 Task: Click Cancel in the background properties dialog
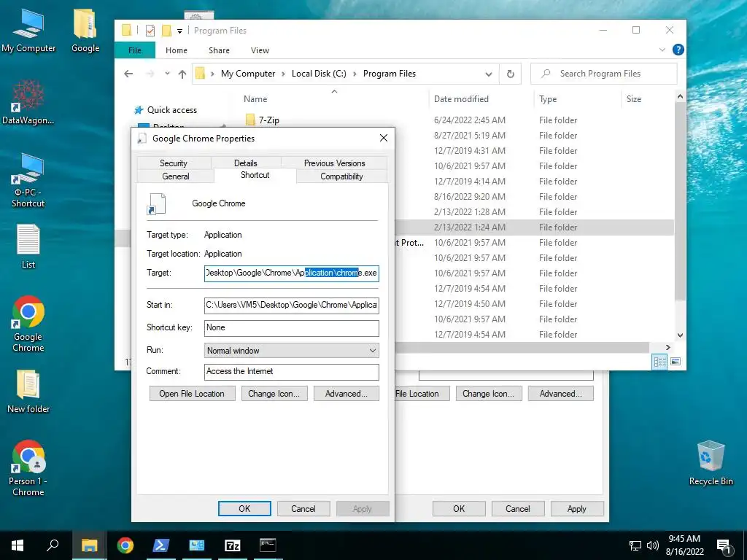517,508
